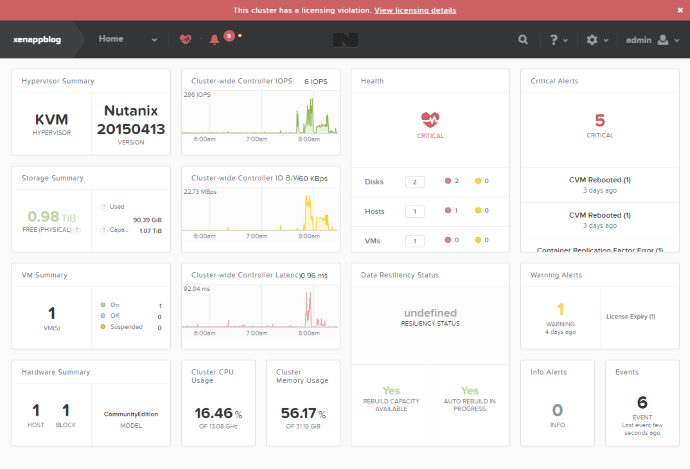Click the red critical dot in Hosts row
The width and height of the screenshot is (690, 469).
tap(448, 210)
